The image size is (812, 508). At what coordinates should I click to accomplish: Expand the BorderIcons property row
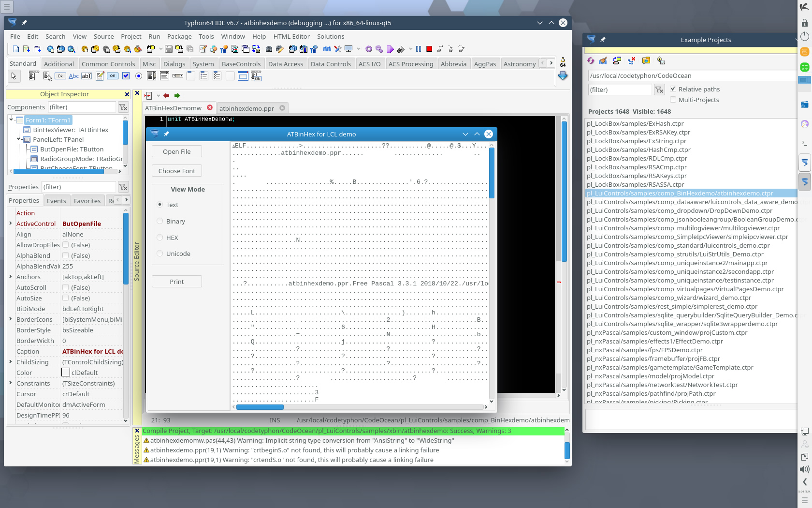click(11, 319)
